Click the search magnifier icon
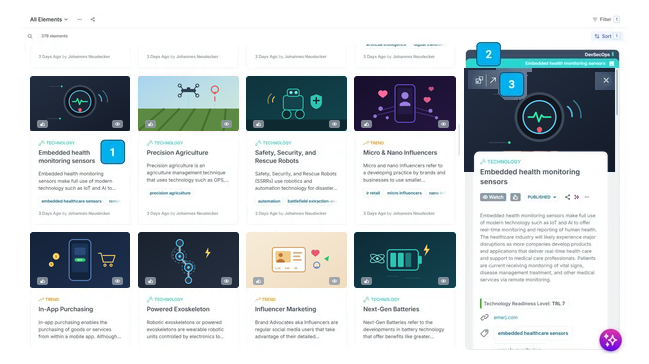 [30, 36]
